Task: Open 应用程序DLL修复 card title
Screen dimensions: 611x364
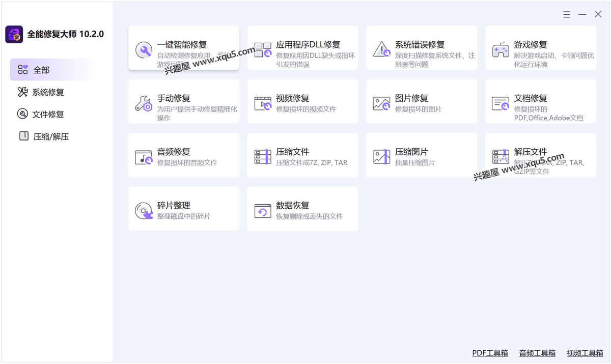Action: [308, 45]
